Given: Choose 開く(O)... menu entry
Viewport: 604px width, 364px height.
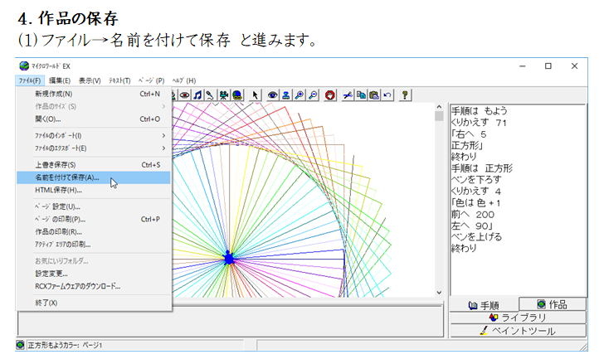Looking at the screenshot, I should tap(94, 119).
